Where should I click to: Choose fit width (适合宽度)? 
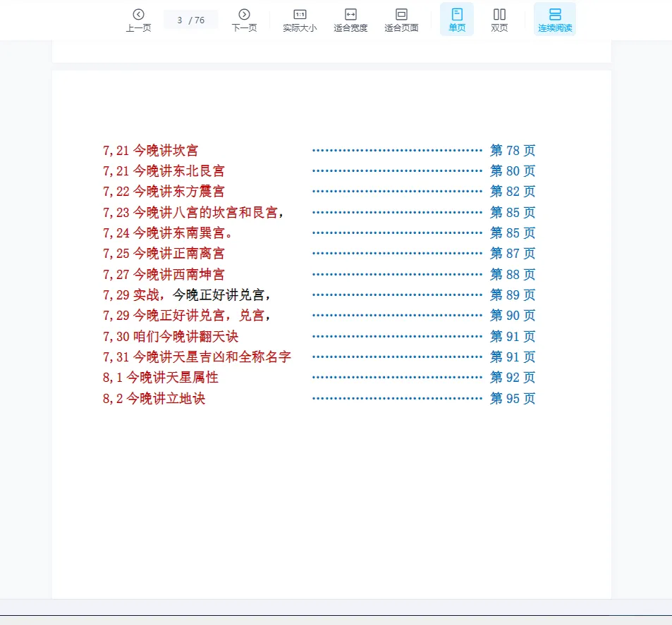[x=350, y=20]
